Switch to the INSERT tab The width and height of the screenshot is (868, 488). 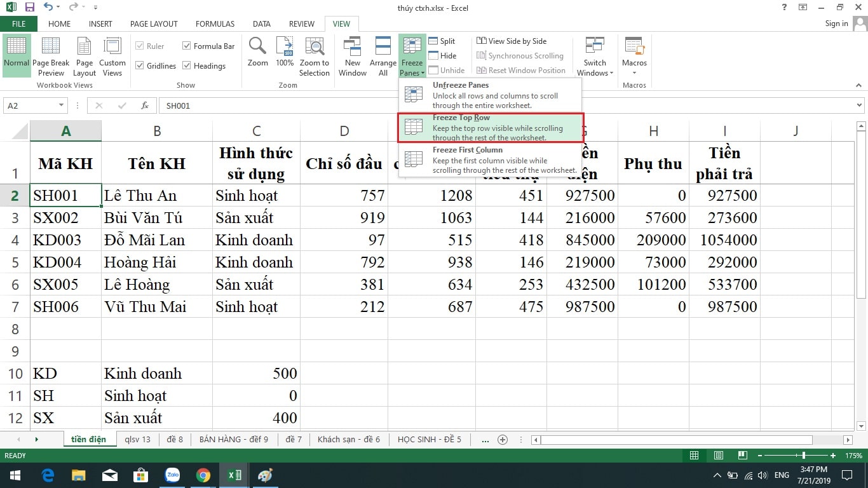click(x=100, y=24)
